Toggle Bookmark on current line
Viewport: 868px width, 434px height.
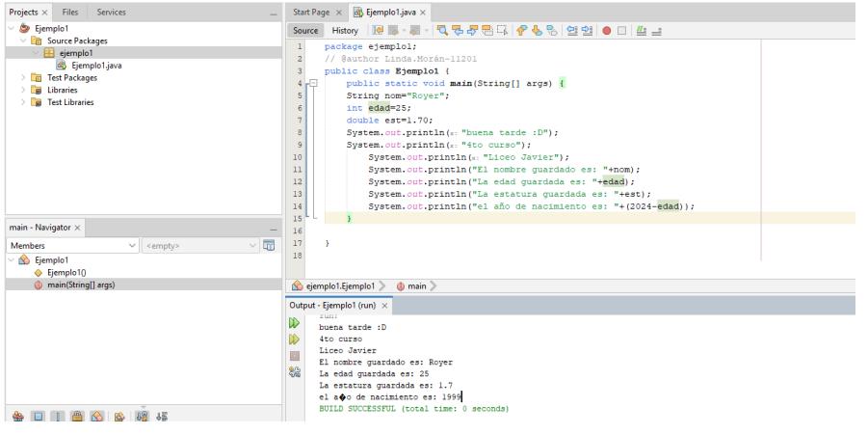pos(551,31)
